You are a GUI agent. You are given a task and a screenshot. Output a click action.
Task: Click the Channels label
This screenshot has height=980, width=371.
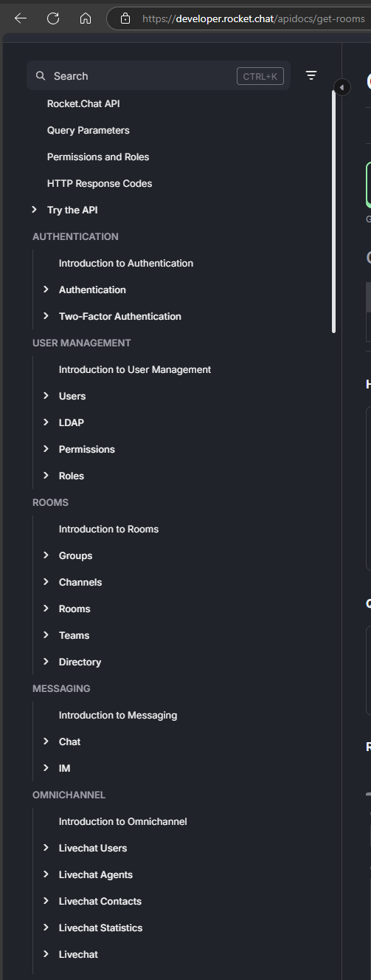pos(80,582)
